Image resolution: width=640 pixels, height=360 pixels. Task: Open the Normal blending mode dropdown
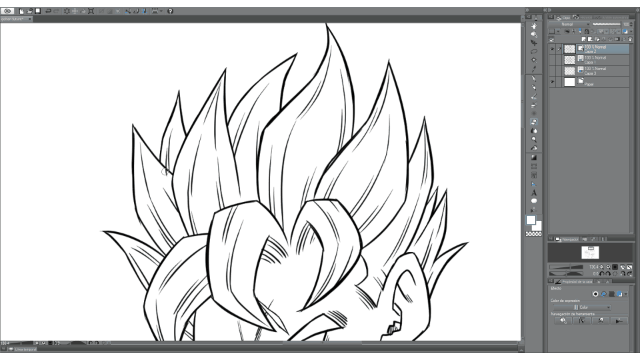pos(570,24)
